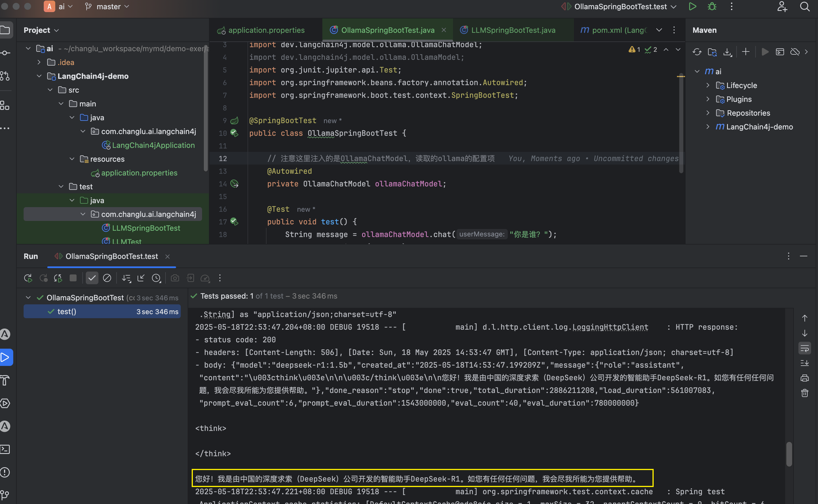Select test() result in test tree
Image resolution: width=818 pixels, height=504 pixels.
[102, 312]
